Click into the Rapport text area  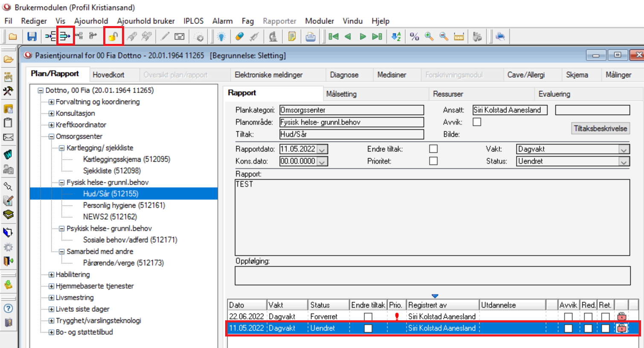point(432,217)
